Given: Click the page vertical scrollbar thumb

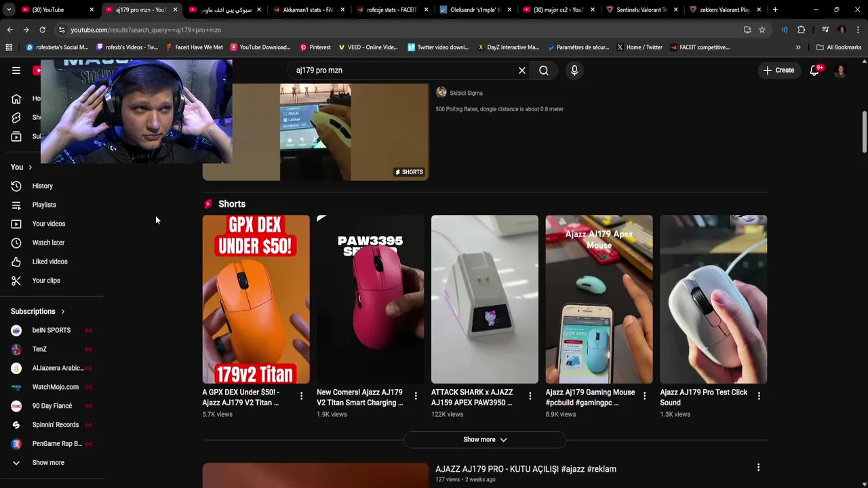Looking at the screenshot, I should click(864, 132).
